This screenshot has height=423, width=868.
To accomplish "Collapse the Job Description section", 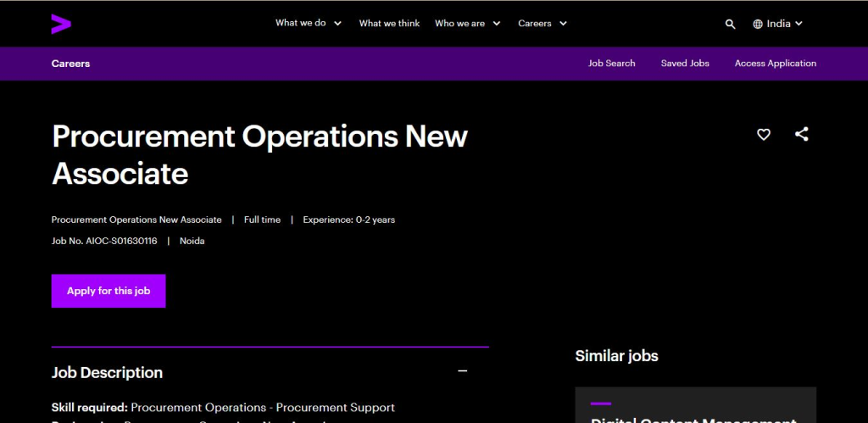I will tap(463, 371).
